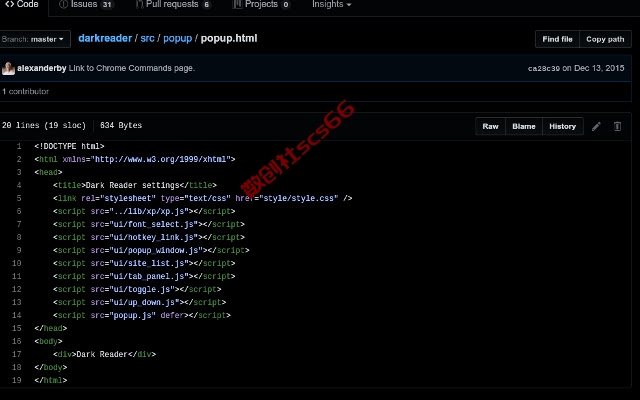Click the Copy path button
Screen dimensions: 640x400
click(605, 39)
